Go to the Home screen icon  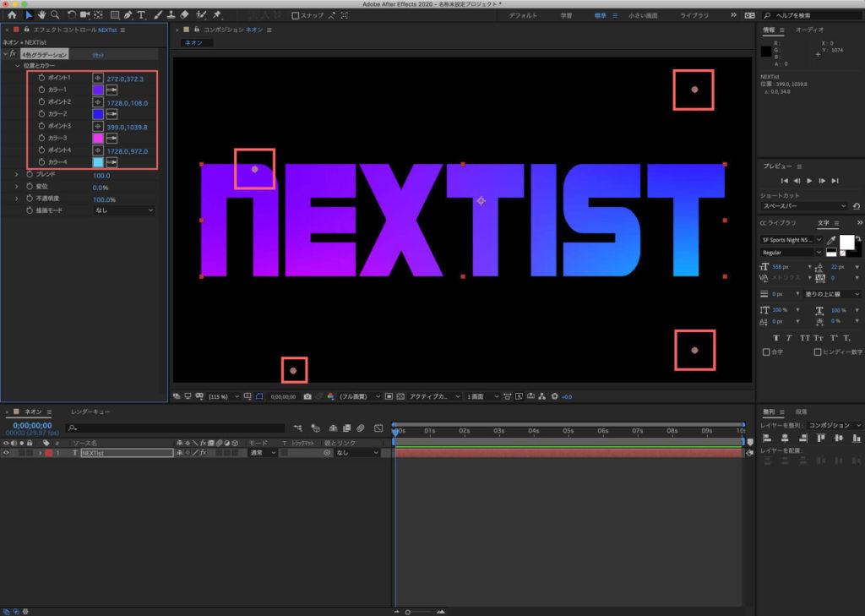coord(12,15)
